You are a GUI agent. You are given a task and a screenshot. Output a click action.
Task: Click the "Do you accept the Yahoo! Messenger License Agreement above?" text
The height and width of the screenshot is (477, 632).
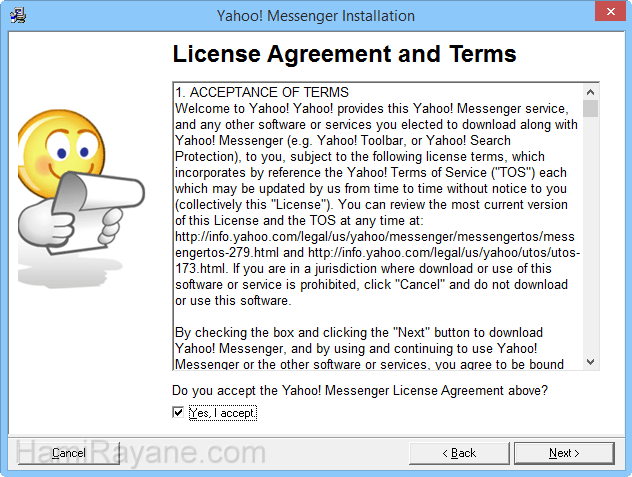coord(360,390)
